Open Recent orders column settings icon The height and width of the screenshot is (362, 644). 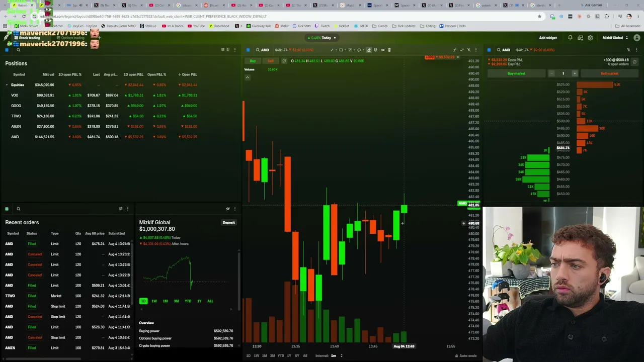click(121, 209)
